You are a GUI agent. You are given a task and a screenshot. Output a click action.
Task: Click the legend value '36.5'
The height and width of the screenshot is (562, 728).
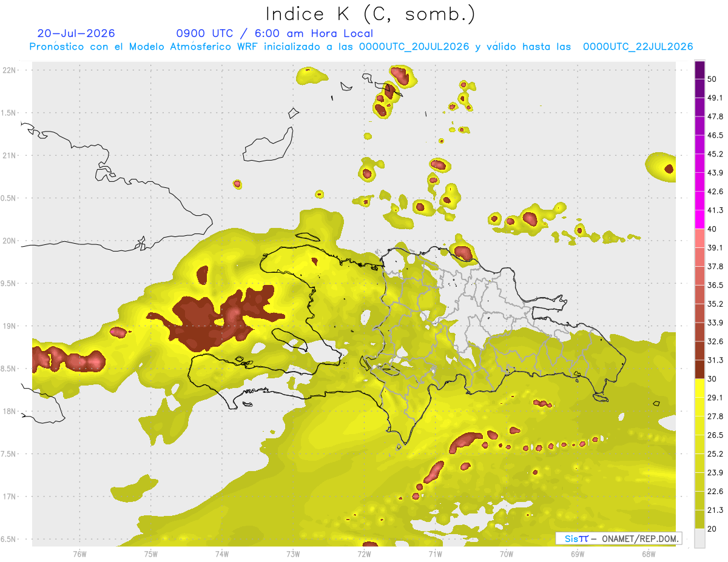(715, 285)
